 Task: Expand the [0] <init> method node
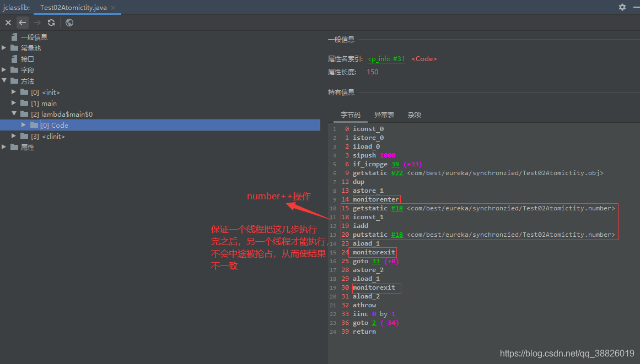[14, 92]
